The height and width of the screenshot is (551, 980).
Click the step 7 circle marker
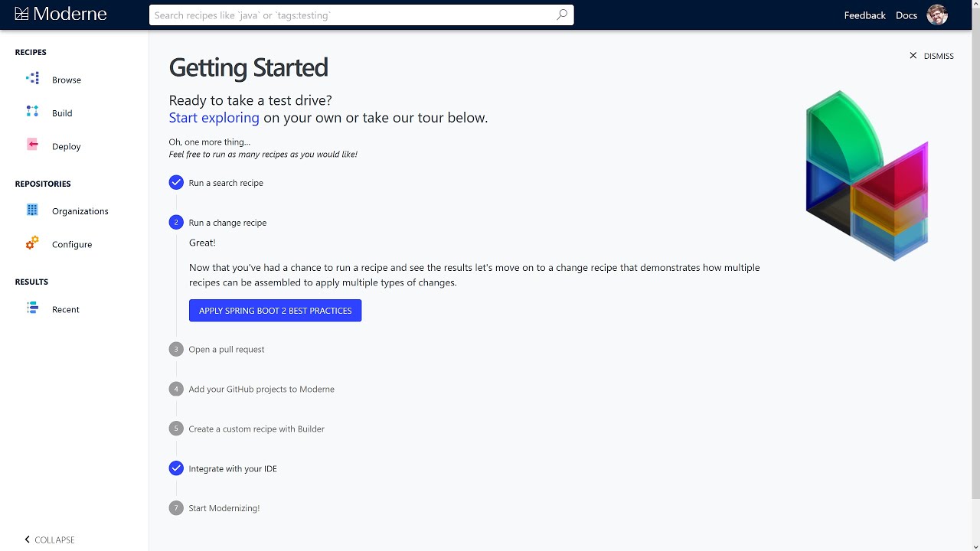176,508
